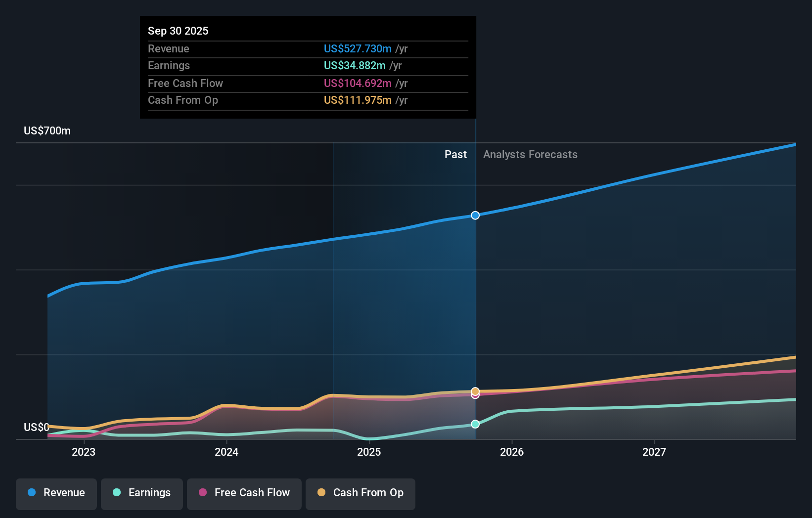
Task: Select the blue Revenue dot in the legend
Action: pyautogui.click(x=32, y=493)
